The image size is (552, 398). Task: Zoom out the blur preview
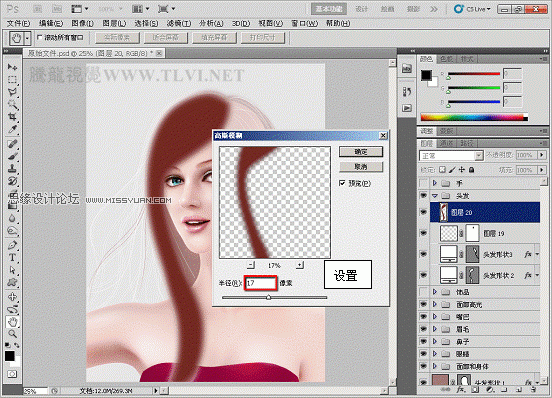pyautogui.click(x=251, y=265)
